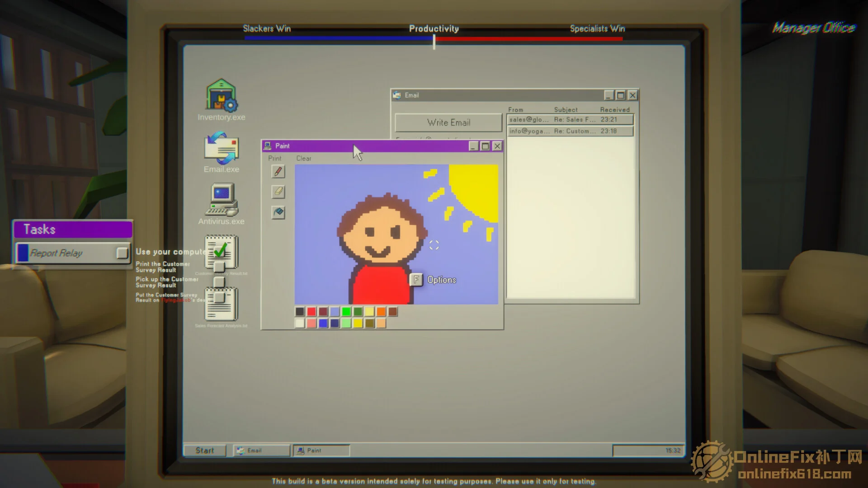
Task: Open the Inventory.exe desktop icon
Action: tap(222, 100)
